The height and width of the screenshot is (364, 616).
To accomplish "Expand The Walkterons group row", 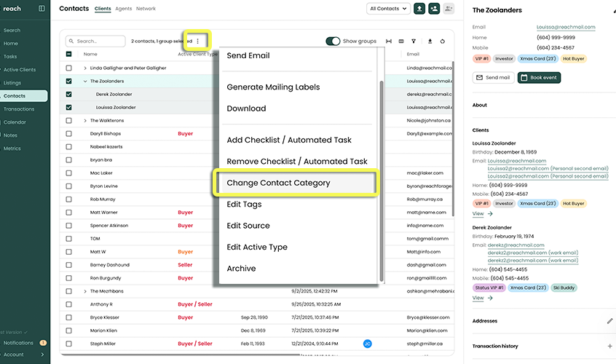I will (x=85, y=121).
